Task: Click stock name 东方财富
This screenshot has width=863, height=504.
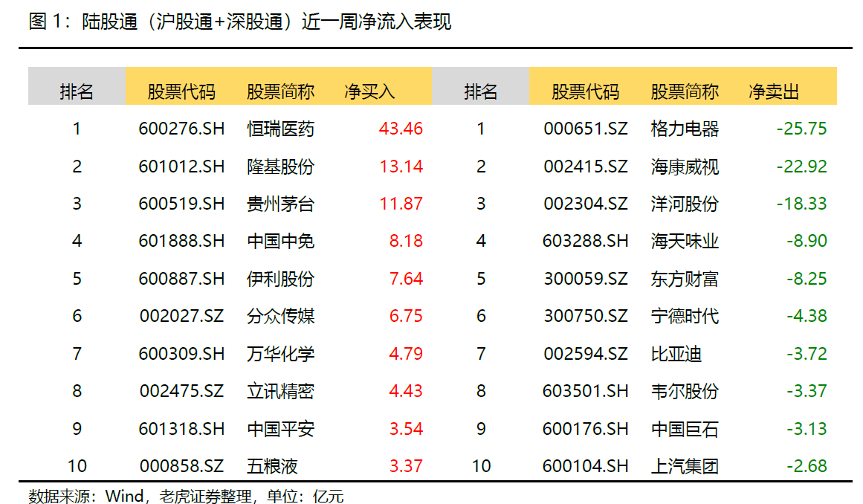Action: click(685, 279)
